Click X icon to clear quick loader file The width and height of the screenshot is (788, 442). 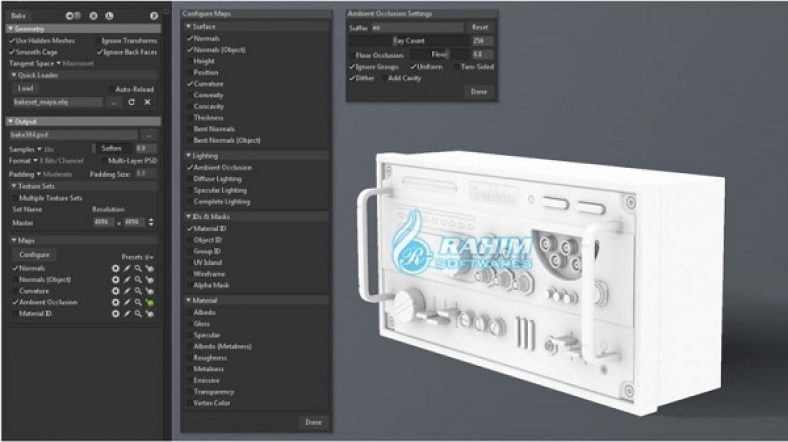147,102
